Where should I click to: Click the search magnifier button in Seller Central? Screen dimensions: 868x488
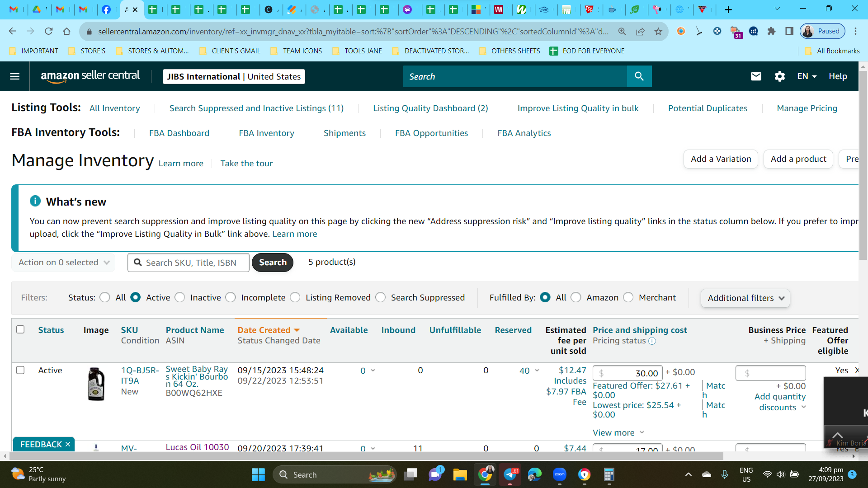(x=639, y=76)
